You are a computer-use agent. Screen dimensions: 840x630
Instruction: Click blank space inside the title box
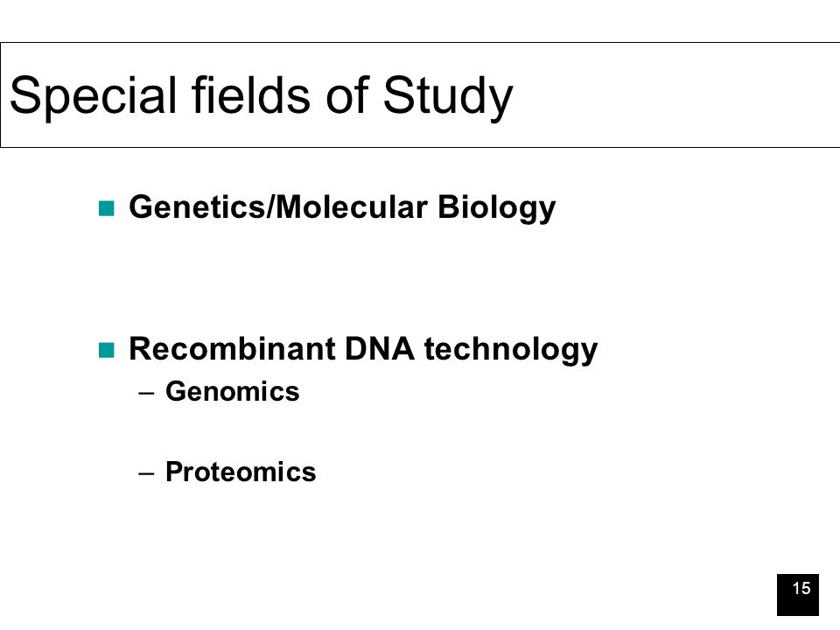pos(669,94)
